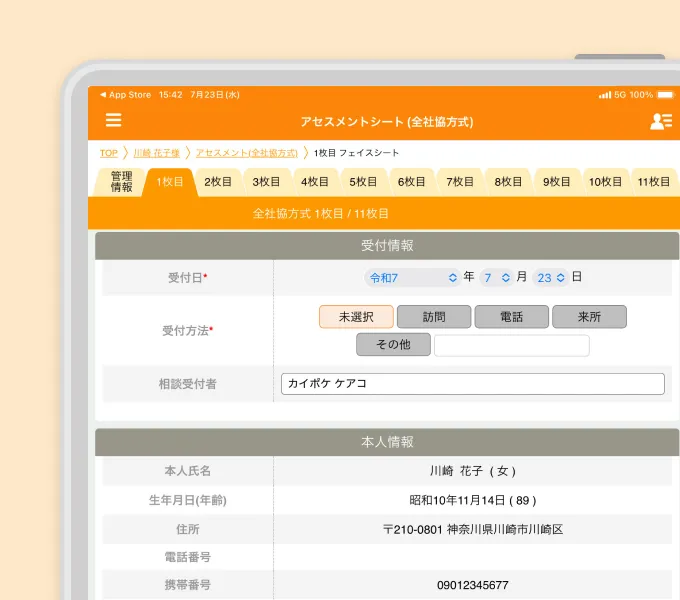Select その他 reception method option
Viewport: 680px width, 600px height.
(393, 345)
